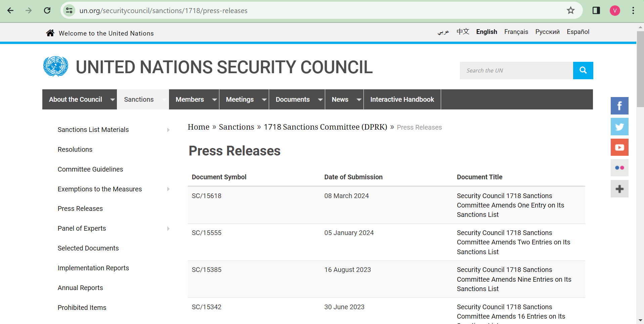Click the browser forward arrow
The width and height of the screenshot is (644, 324).
coord(29,10)
